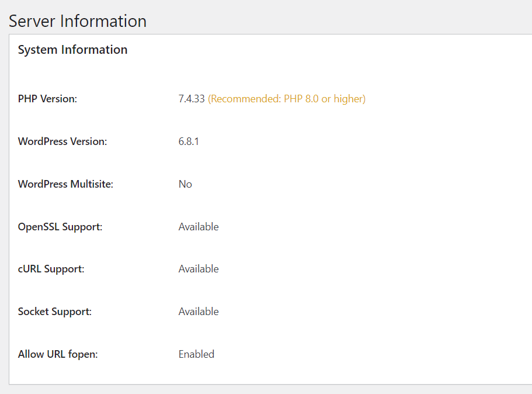This screenshot has width=532, height=394.
Task: Click the 'System Information' section title
Action: [72, 50]
